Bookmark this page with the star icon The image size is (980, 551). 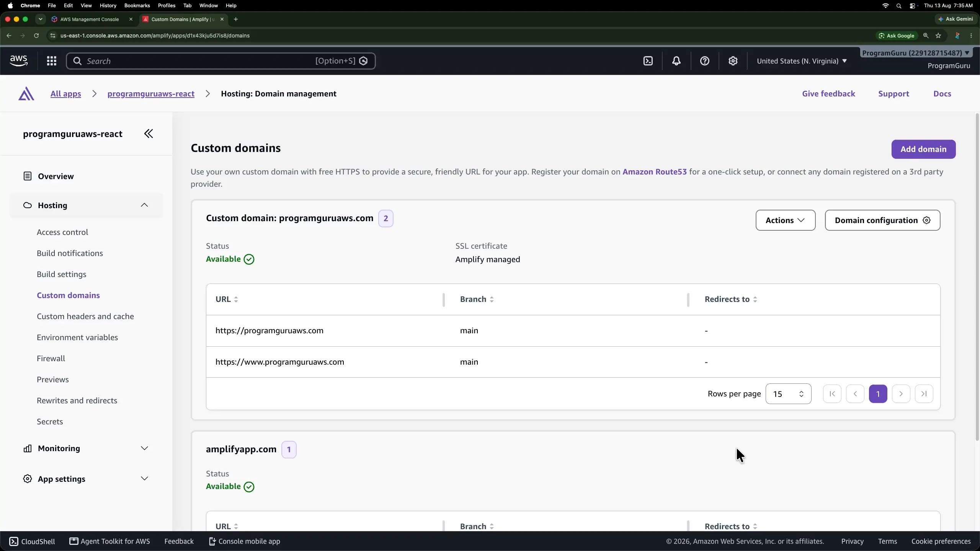938,36
